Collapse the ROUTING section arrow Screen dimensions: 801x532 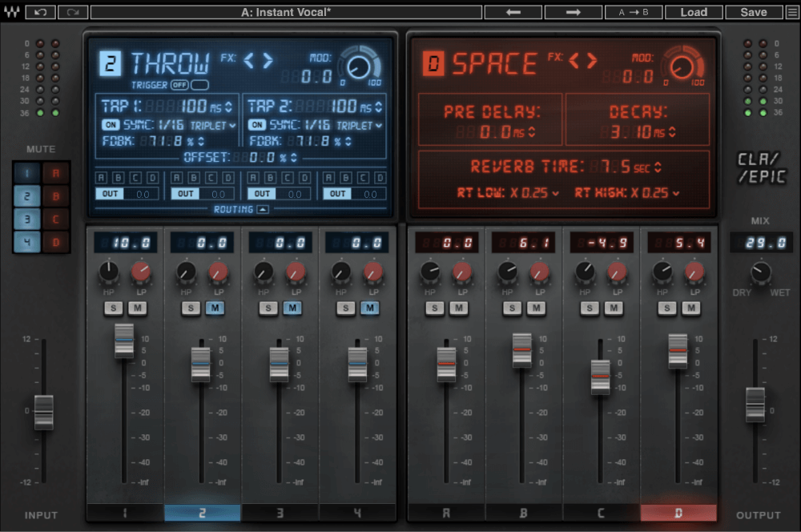[x=263, y=210]
